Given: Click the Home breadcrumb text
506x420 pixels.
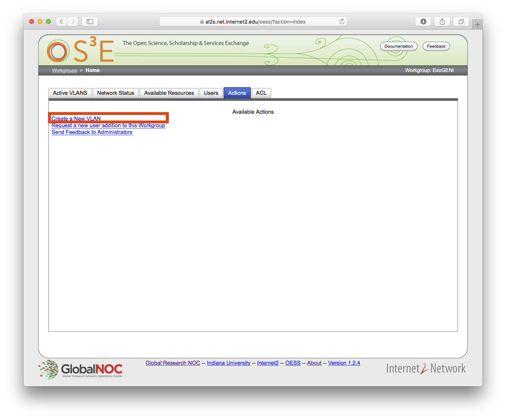Looking at the screenshot, I should [x=93, y=70].
